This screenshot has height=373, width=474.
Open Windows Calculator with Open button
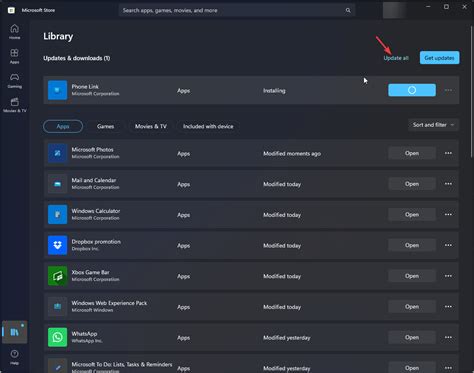412,215
